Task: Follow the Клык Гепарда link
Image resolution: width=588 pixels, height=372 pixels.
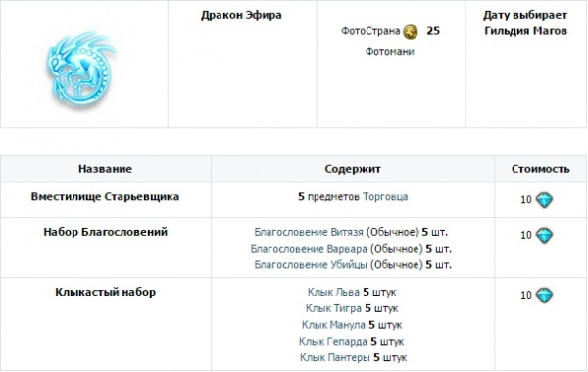Action: (x=333, y=342)
